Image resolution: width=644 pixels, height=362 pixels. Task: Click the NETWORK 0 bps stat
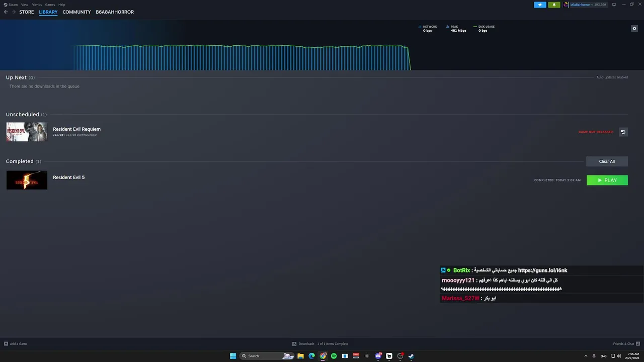(x=428, y=29)
